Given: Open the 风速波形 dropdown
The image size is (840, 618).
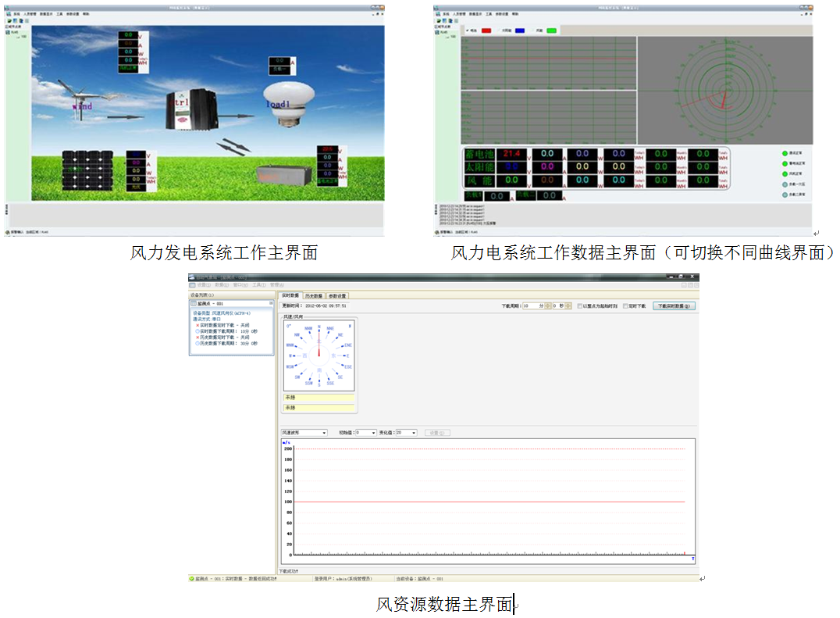Looking at the screenshot, I should coord(304,432).
